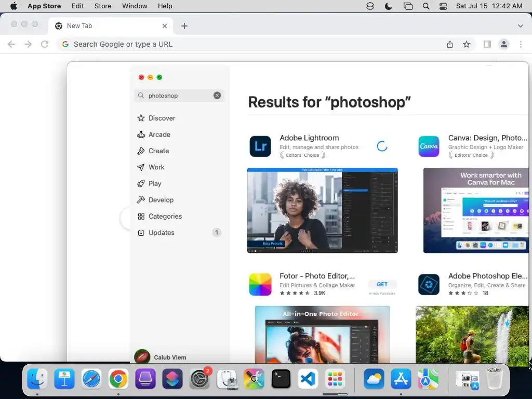Close the New Tab tab
This screenshot has width=532, height=399.
click(165, 26)
